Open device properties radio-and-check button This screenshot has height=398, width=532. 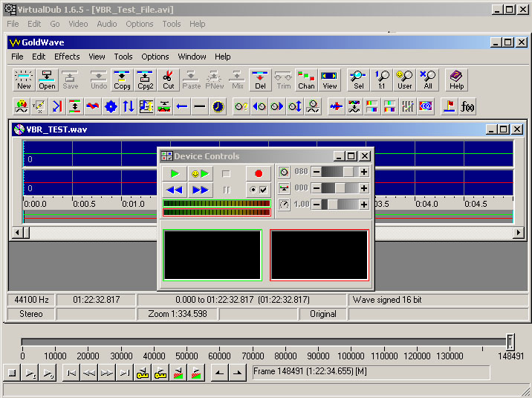click(x=259, y=190)
